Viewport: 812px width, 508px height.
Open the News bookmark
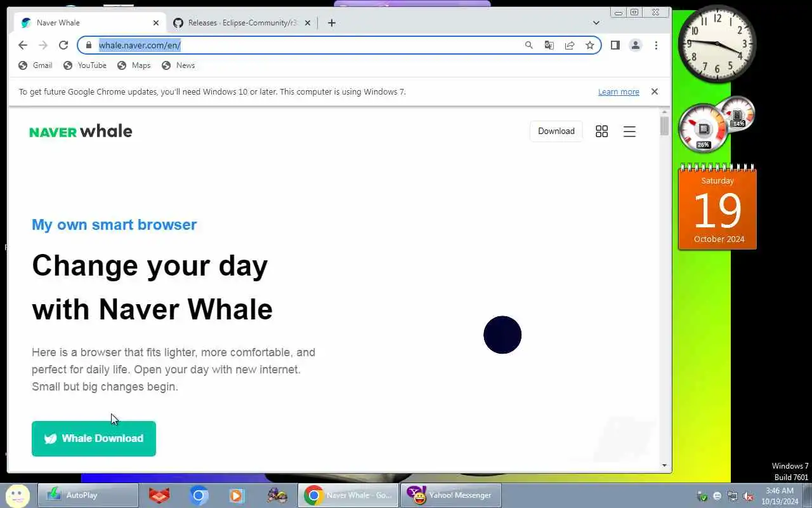pos(178,65)
